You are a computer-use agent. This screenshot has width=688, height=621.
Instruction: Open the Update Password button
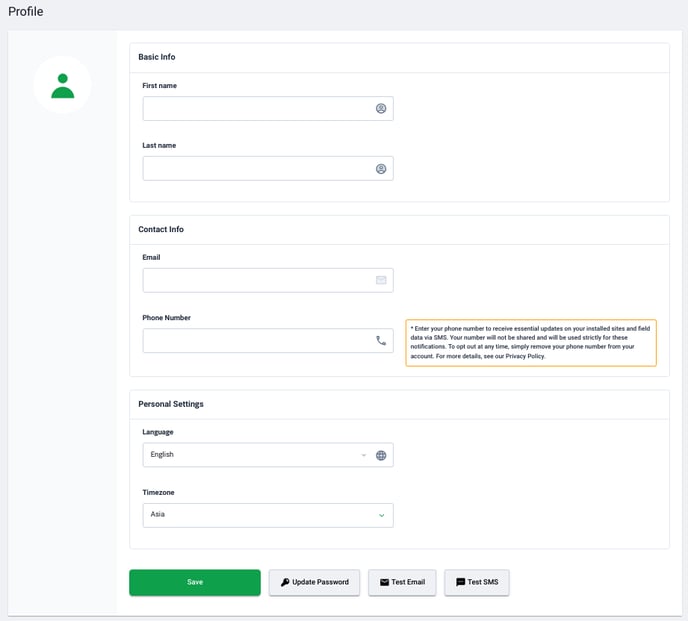click(314, 582)
